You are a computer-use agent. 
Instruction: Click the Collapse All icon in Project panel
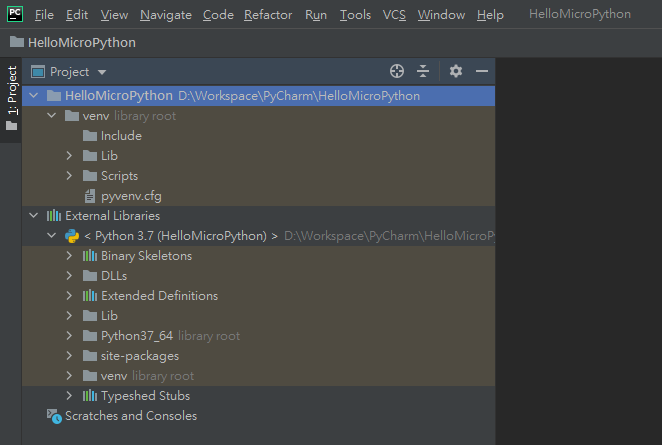point(423,71)
